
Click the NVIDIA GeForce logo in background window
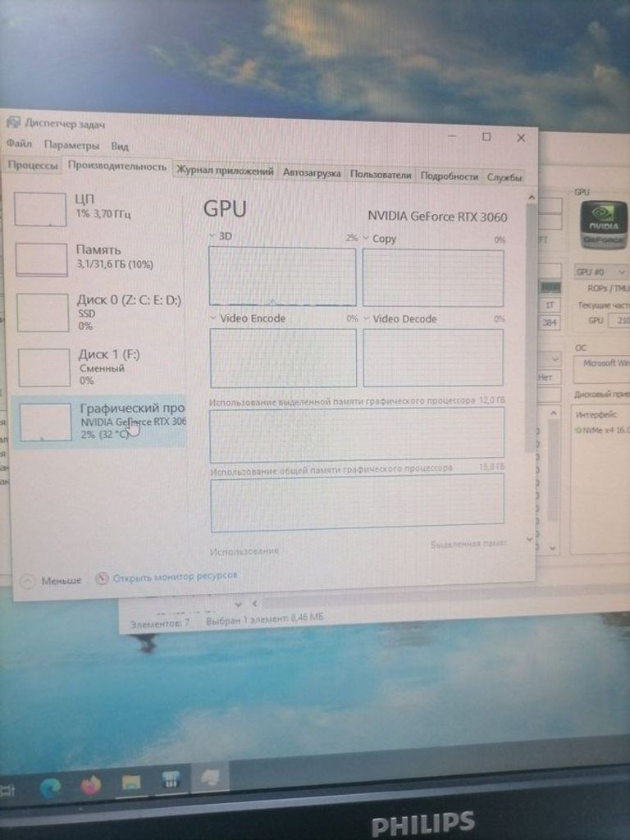pos(604,225)
